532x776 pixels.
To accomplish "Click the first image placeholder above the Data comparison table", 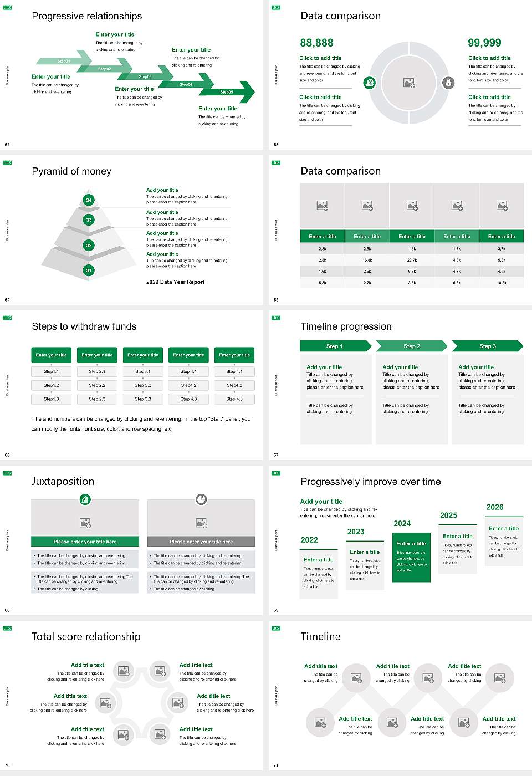I will tap(322, 206).
